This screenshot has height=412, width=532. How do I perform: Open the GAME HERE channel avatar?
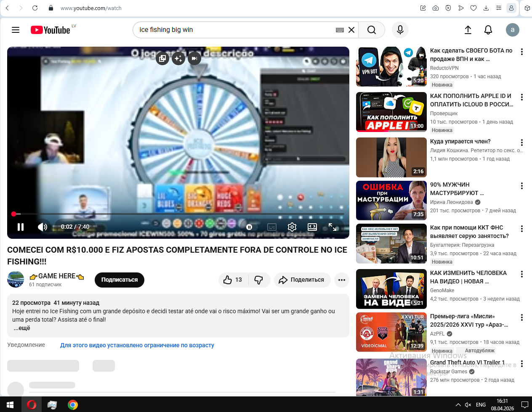(x=16, y=280)
